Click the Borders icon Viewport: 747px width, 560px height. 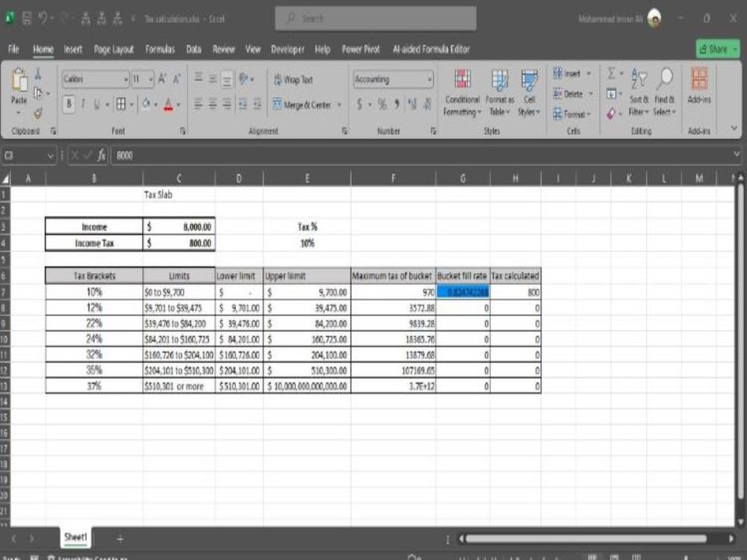coord(121,104)
